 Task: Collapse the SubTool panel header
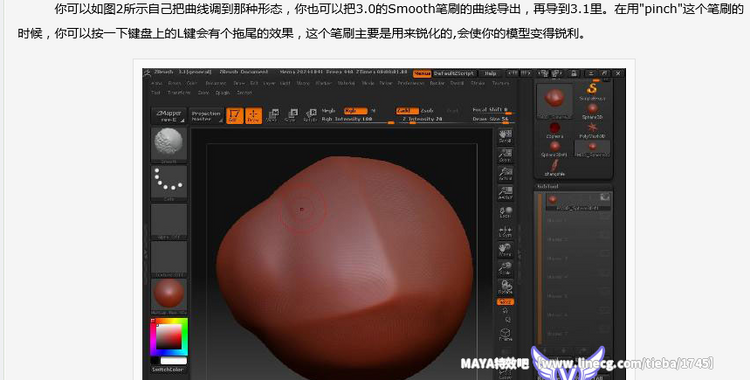[548, 187]
